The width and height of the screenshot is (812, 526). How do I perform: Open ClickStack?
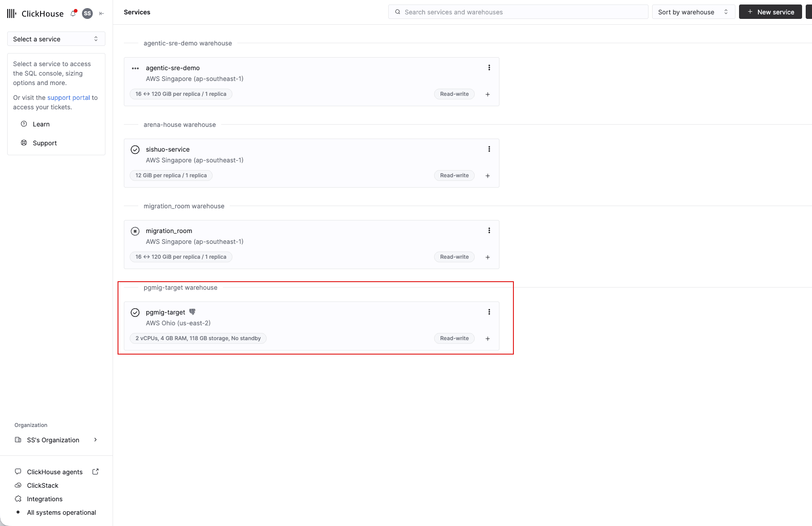[x=42, y=486]
